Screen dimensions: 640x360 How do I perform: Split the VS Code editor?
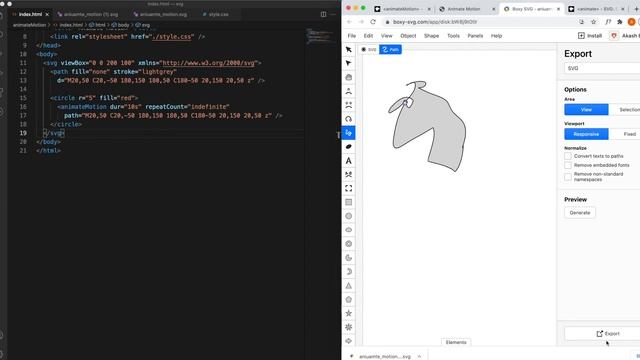click(x=323, y=14)
